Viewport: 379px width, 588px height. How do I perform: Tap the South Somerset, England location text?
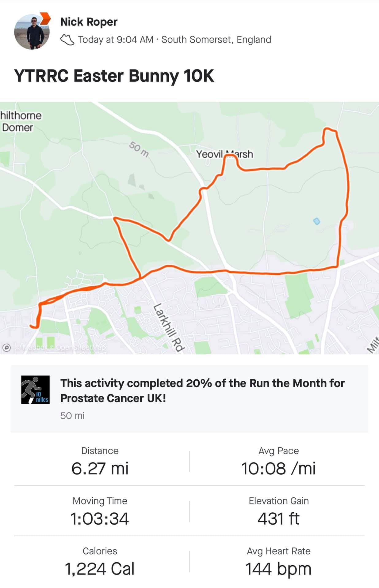(216, 40)
